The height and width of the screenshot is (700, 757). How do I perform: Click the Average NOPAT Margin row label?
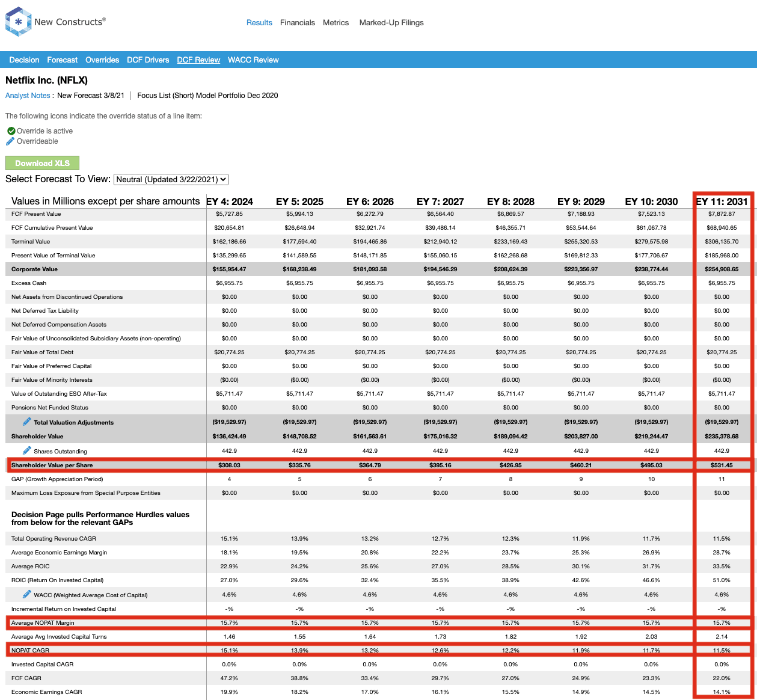43,623
